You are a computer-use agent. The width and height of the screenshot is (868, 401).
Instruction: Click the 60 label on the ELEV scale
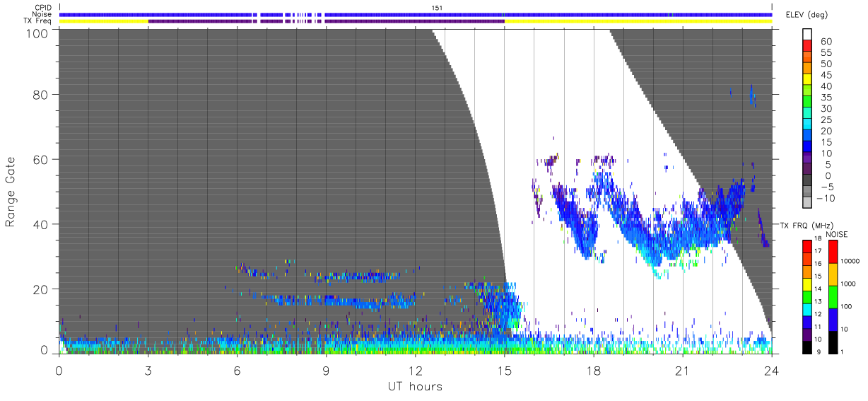(x=825, y=42)
